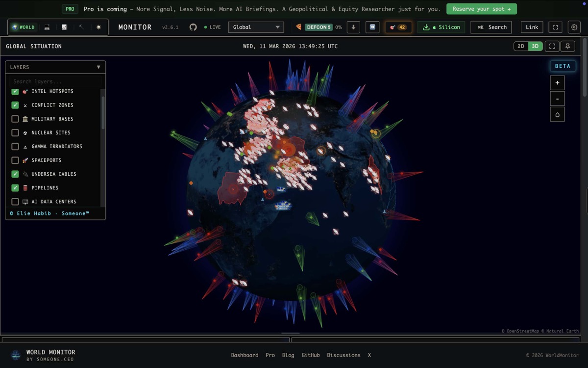Open the Discussions menu link in footer
The image size is (588, 368).
pyautogui.click(x=343, y=355)
